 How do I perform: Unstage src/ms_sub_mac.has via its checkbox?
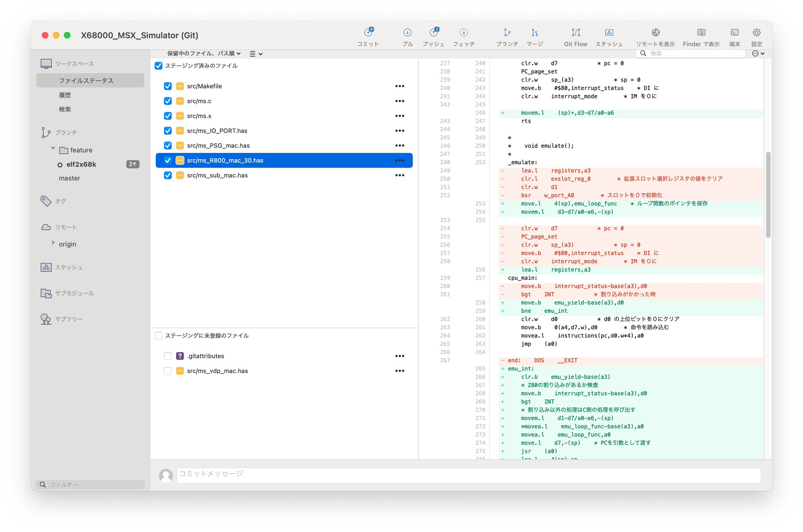pyautogui.click(x=168, y=175)
